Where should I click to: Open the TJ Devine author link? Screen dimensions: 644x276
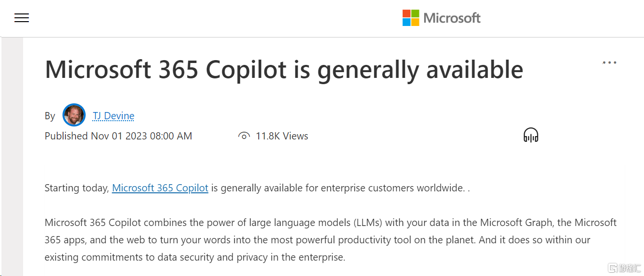(x=114, y=116)
